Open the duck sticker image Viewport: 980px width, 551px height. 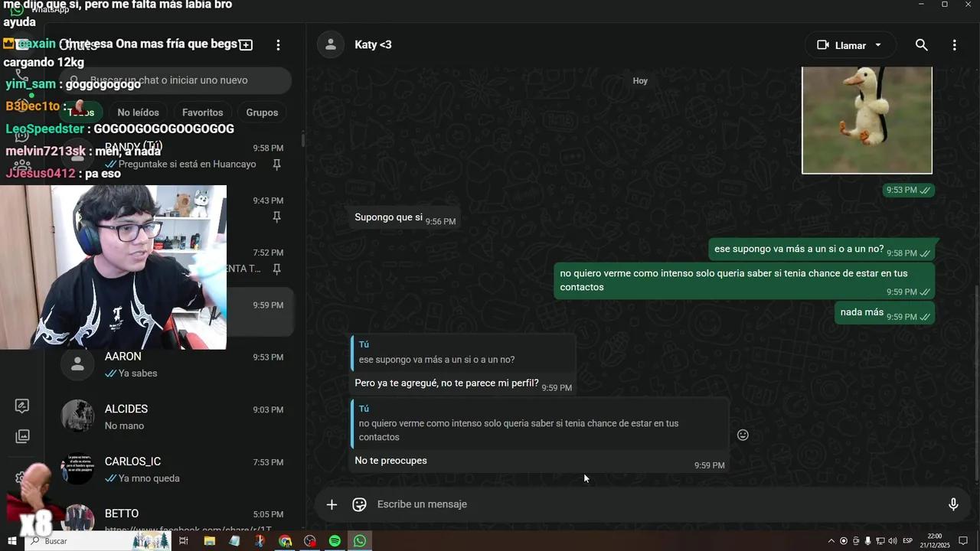tap(867, 120)
